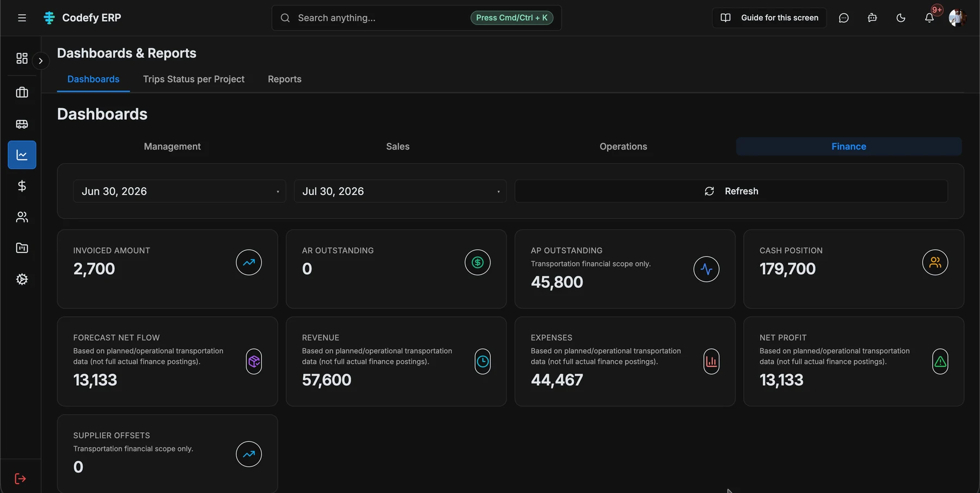Image resolution: width=980 pixels, height=493 pixels.
Task: Select the chart dashboards icon in sidebar
Action: pyautogui.click(x=22, y=155)
